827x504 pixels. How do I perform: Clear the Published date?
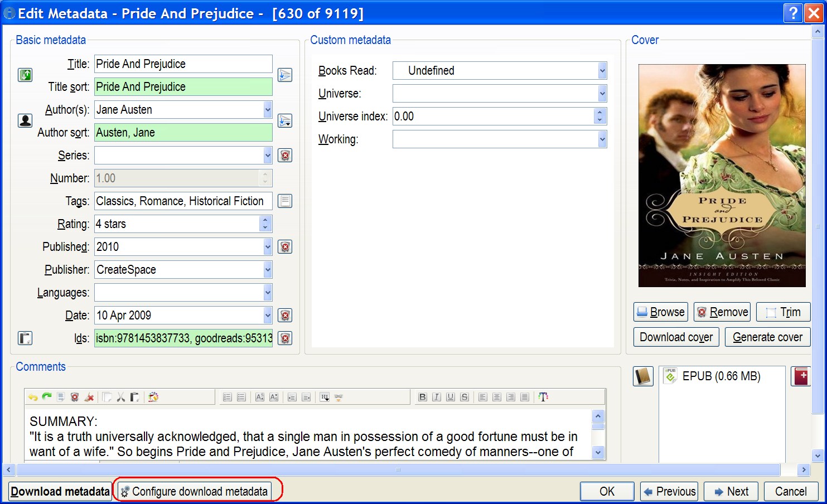[x=285, y=247]
